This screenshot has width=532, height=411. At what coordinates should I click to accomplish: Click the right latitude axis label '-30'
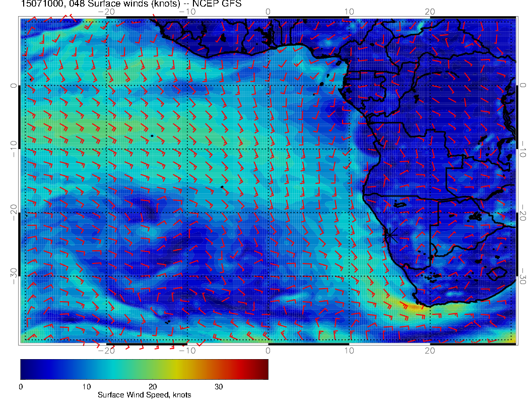[x=522, y=277]
